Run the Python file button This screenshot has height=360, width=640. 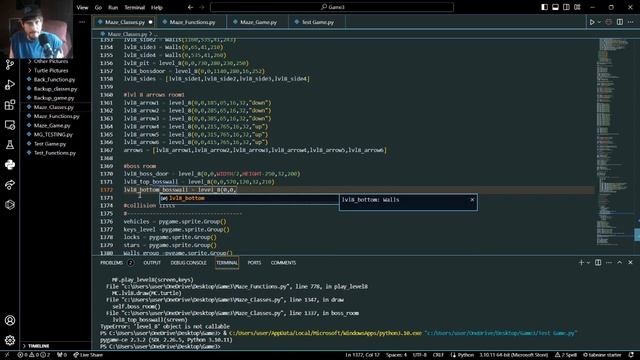pyautogui.click(x=592, y=22)
